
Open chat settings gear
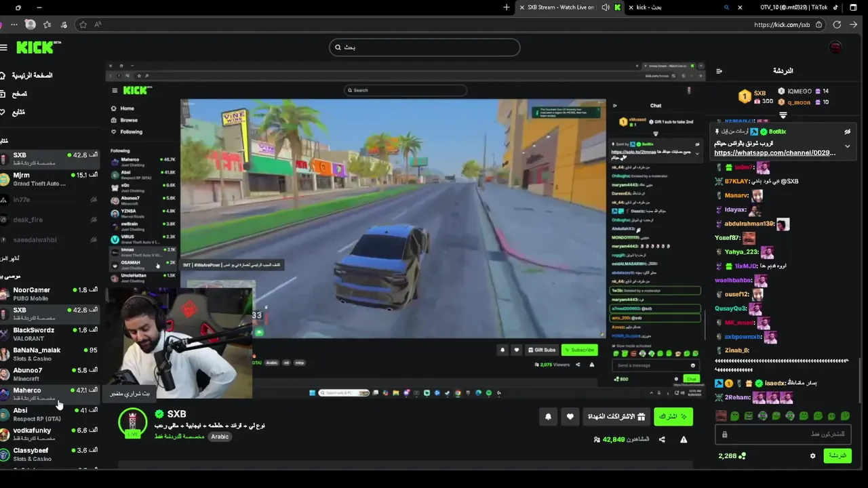click(x=812, y=456)
